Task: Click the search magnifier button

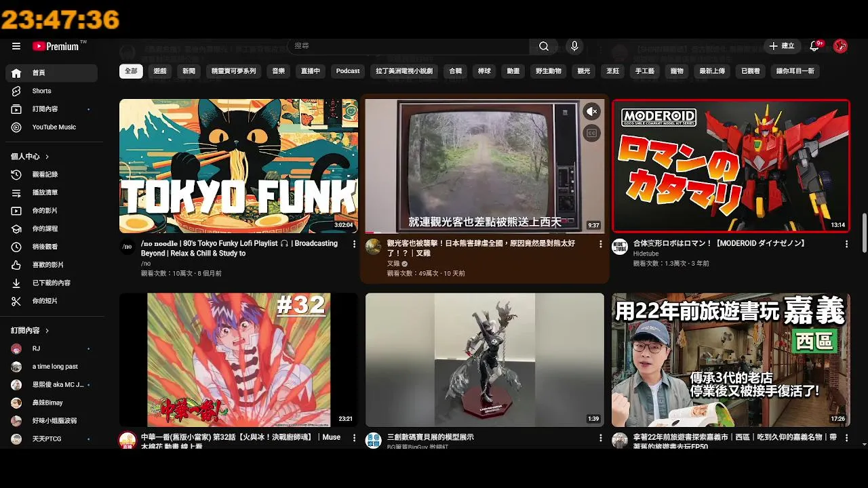Action: tap(544, 46)
